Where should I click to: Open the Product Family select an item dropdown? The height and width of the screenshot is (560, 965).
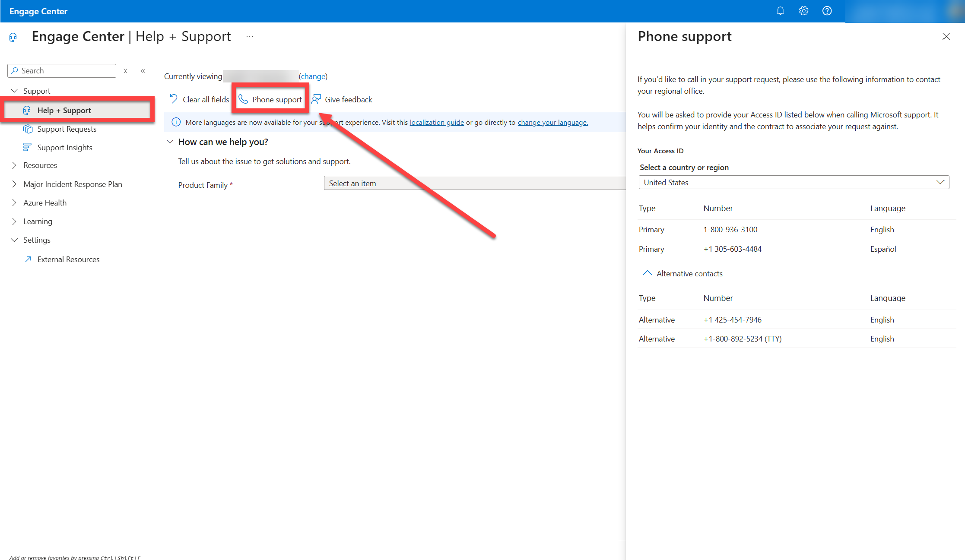coord(475,183)
